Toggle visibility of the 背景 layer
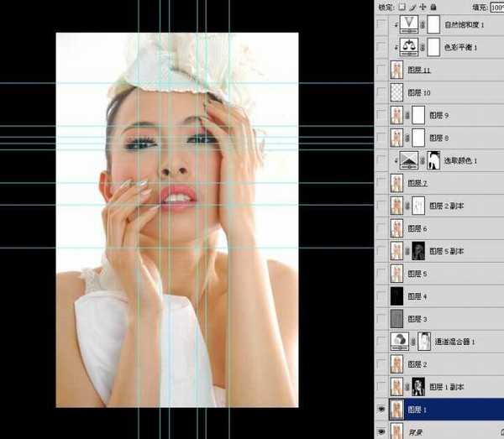The width and height of the screenshot is (504, 439). 383,431
